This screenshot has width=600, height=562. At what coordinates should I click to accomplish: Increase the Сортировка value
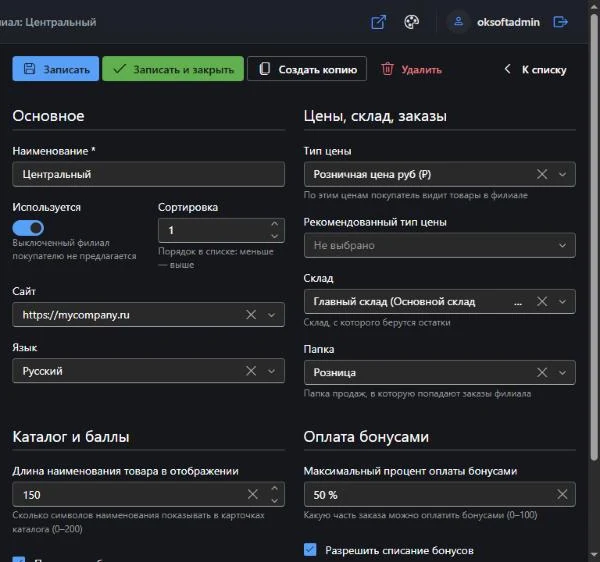point(274,224)
